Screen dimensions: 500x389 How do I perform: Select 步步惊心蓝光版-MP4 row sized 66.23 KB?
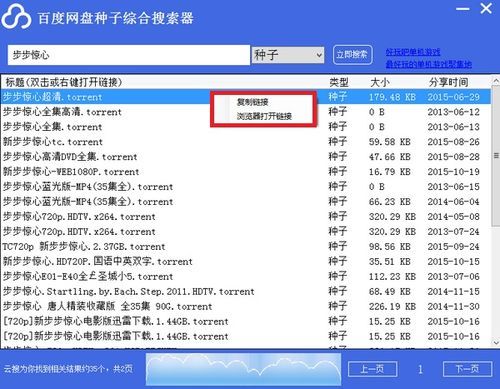[x=246, y=202]
